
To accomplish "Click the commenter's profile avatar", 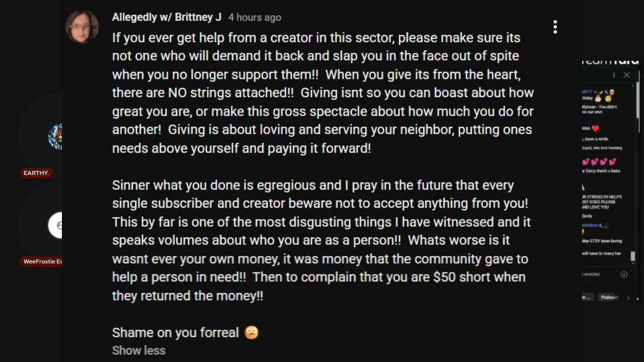I will click(82, 27).
